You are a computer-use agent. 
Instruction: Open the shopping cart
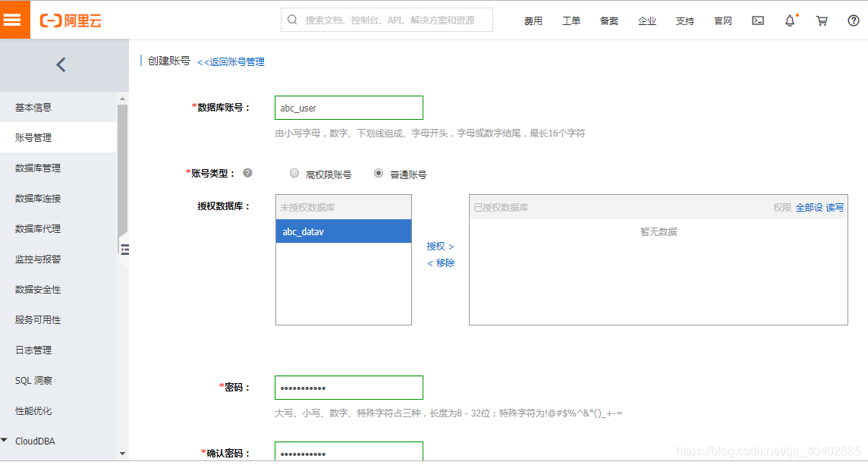[x=822, y=20]
